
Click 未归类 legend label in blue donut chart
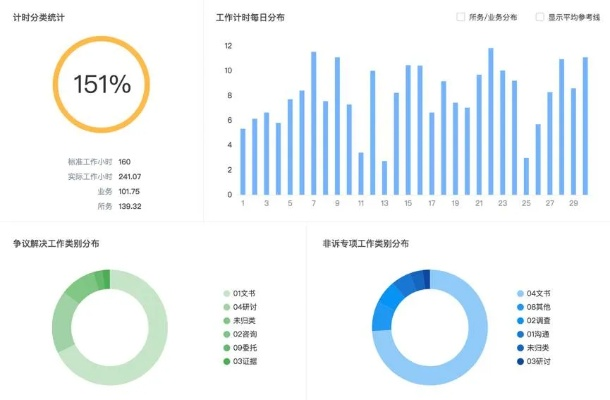[540, 346]
